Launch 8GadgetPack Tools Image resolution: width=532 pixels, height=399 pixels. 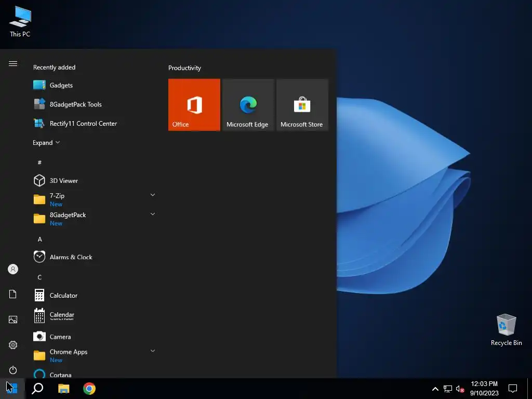(95, 104)
